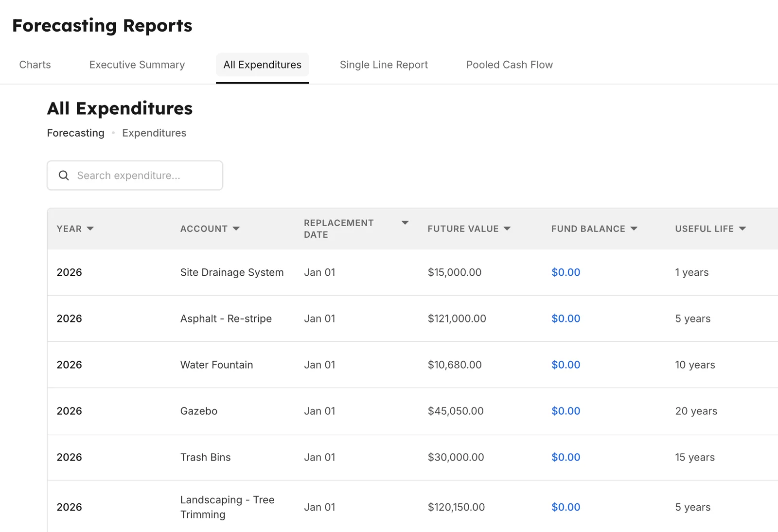This screenshot has height=532, width=778.
Task: Click the USEFUL LIFE header label
Action: tap(705, 229)
